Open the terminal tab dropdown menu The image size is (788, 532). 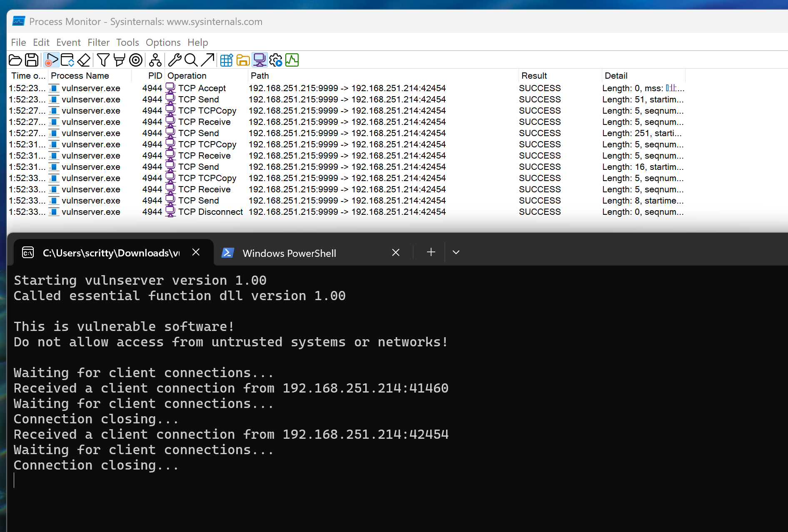point(456,252)
